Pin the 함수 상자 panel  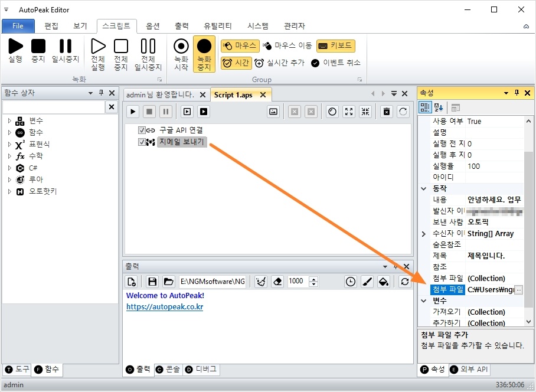[x=101, y=93]
